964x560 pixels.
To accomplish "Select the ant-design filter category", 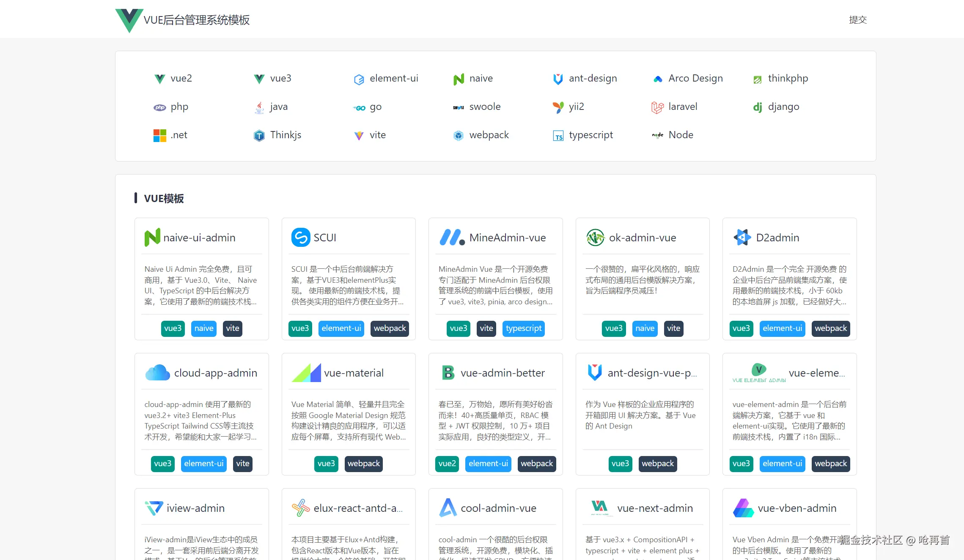I will click(593, 78).
